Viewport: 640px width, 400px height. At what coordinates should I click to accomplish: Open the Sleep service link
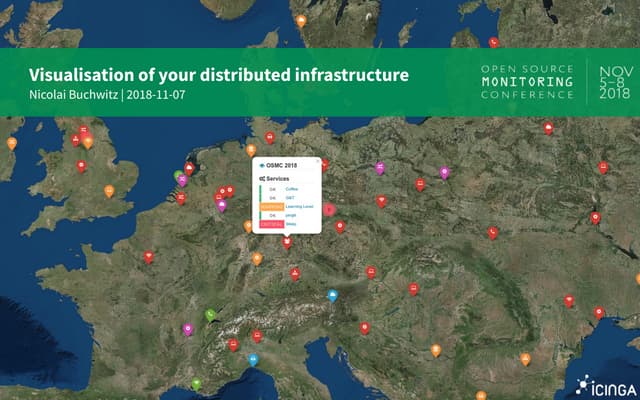tap(291, 225)
